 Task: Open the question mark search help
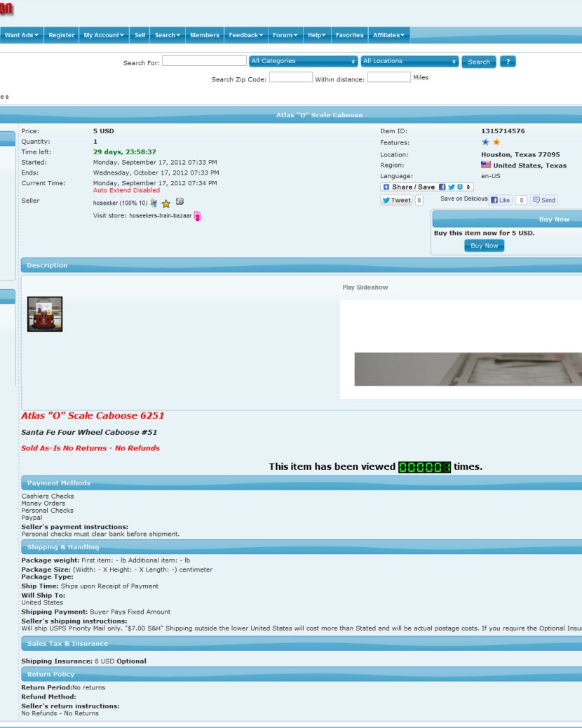[508, 62]
